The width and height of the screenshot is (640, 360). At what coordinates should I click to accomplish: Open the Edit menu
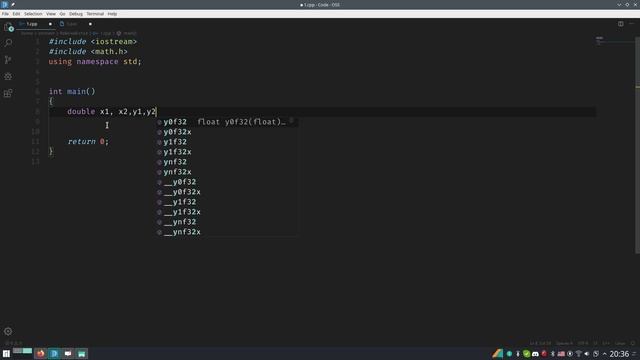pyautogui.click(x=16, y=14)
